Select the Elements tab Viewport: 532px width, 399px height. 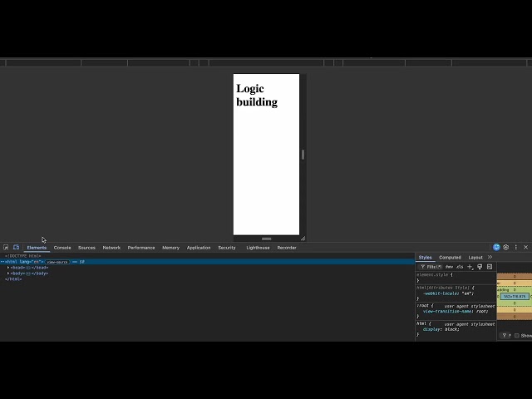(37, 248)
